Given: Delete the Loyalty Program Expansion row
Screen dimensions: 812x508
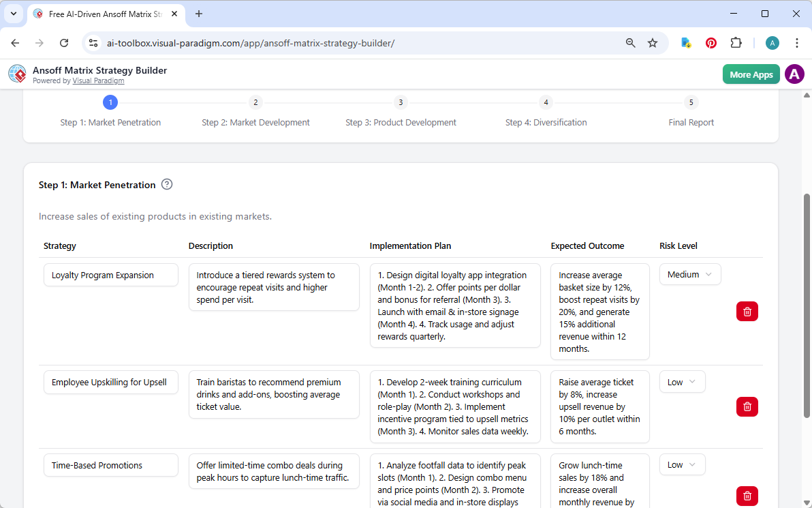Looking at the screenshot, I should pos(747,311).
